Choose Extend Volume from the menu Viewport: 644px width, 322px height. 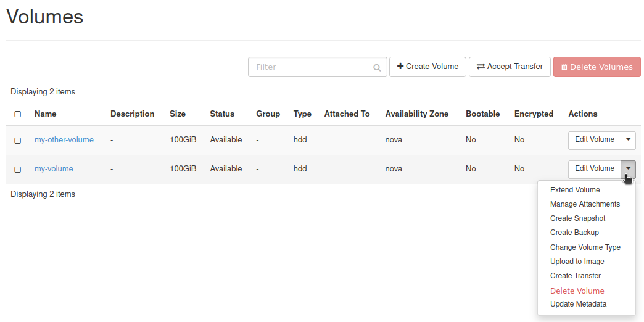574,190
